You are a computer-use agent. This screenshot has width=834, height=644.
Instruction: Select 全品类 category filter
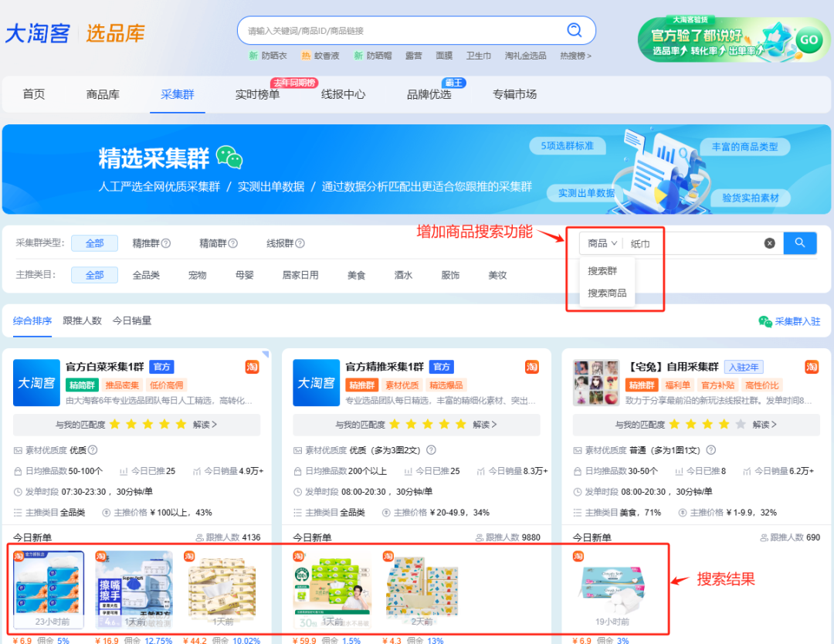(x=146, y=275)
